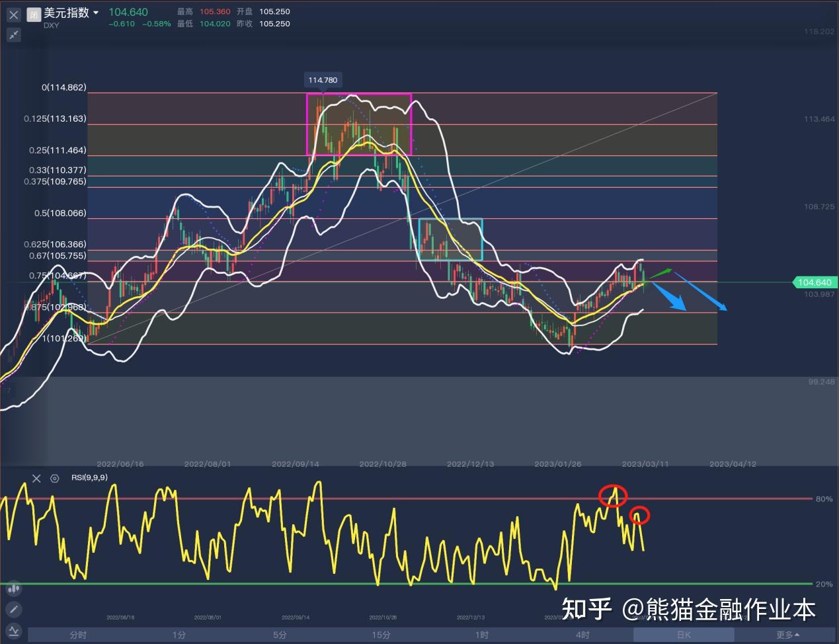The image size is (839, 644).
Task: Enable the 15分 interval
Action: (x=381, y=634)
